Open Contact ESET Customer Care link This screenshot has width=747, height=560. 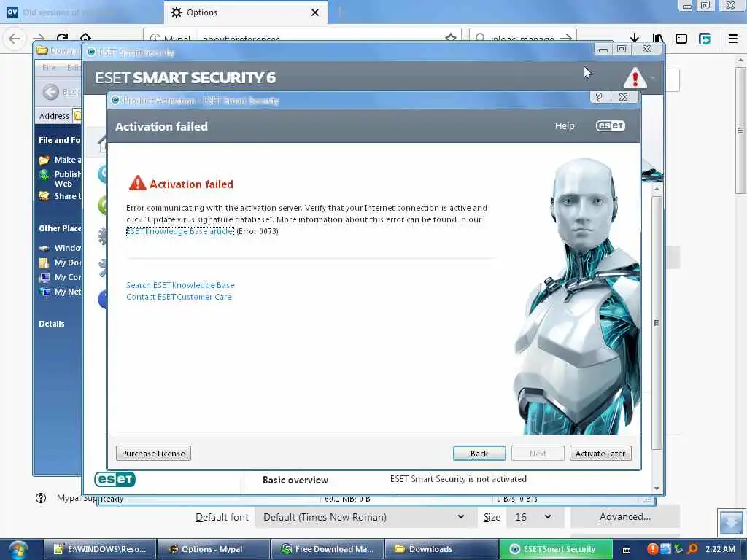click(179, 297)
